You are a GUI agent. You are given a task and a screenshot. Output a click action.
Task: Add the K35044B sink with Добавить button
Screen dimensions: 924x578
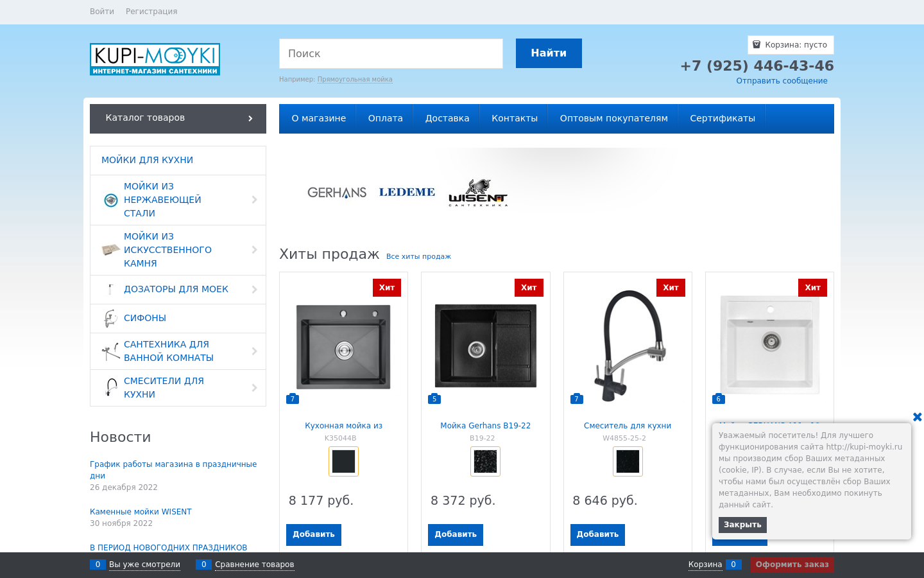[314, 534]
